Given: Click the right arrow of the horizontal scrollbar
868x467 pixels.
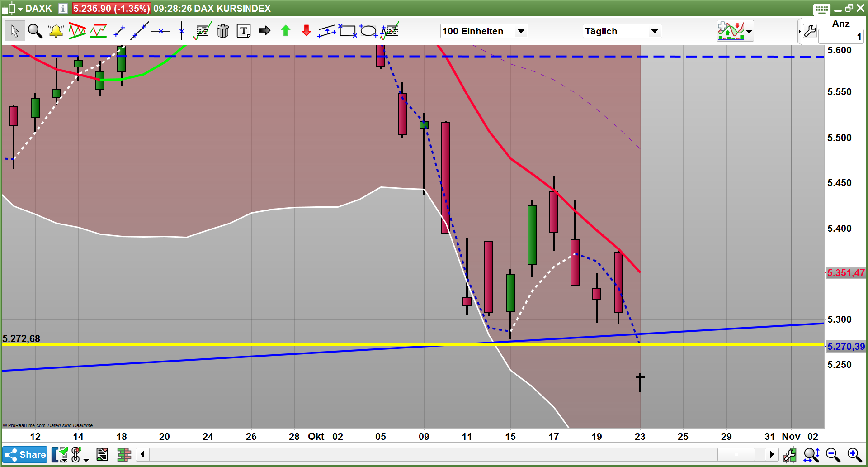Looking at the screenshot, I should [772, 454].
